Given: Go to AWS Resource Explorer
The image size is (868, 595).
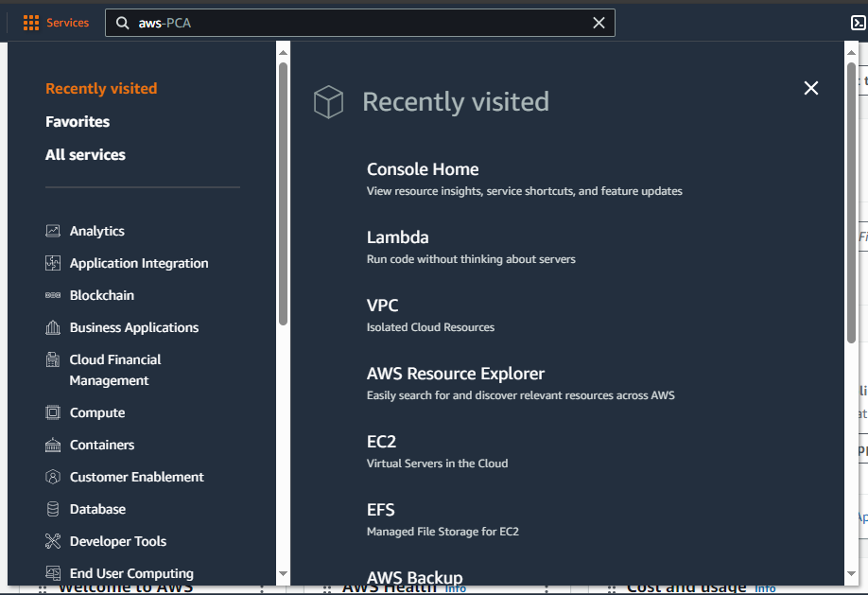Looking at the screenshot, I should pyautogui.click(x=456, y=374).
